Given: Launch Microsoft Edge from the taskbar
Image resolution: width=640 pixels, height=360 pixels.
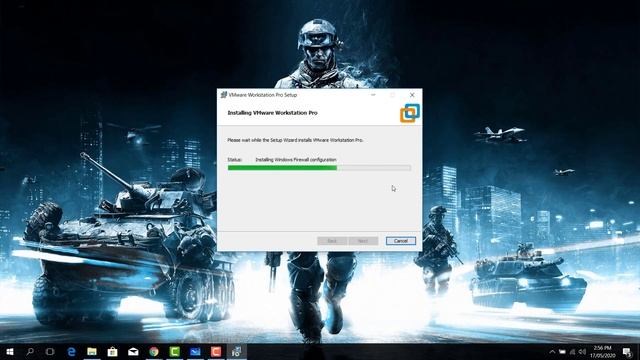Looking at the screenshot, I should tap(71, 351).
